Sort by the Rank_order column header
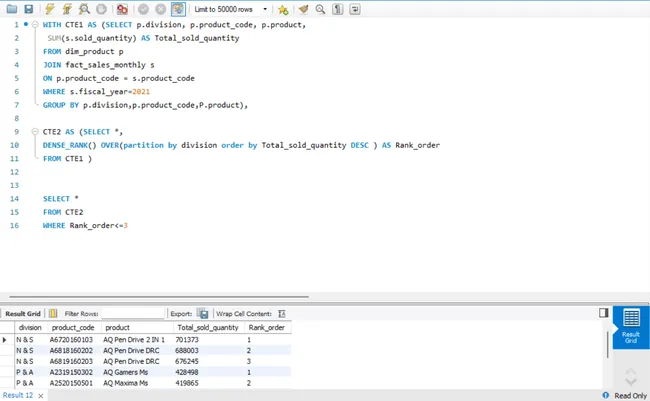The height and width of the screenshot is (401, 650). click(267, 327)
